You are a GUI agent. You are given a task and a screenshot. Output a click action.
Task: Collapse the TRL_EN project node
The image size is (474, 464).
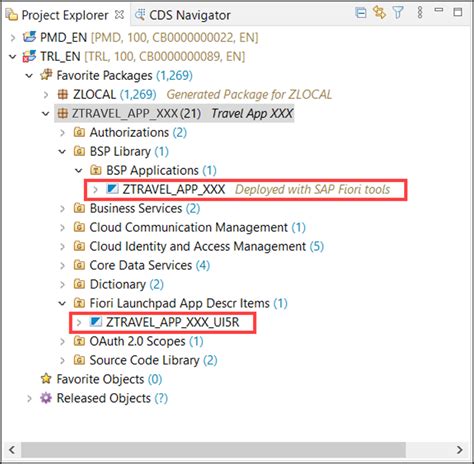(x=13, y=57)
